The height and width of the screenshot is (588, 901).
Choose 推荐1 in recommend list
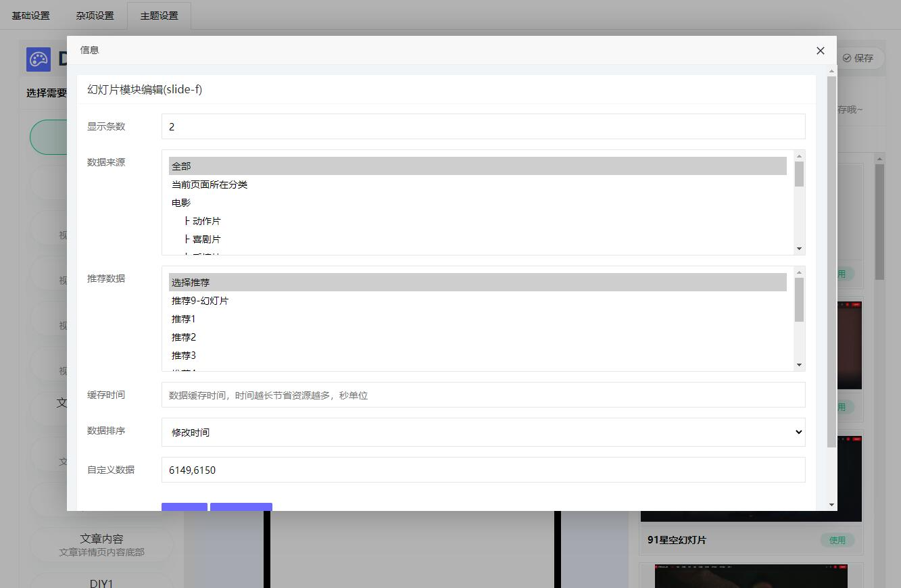184,319
